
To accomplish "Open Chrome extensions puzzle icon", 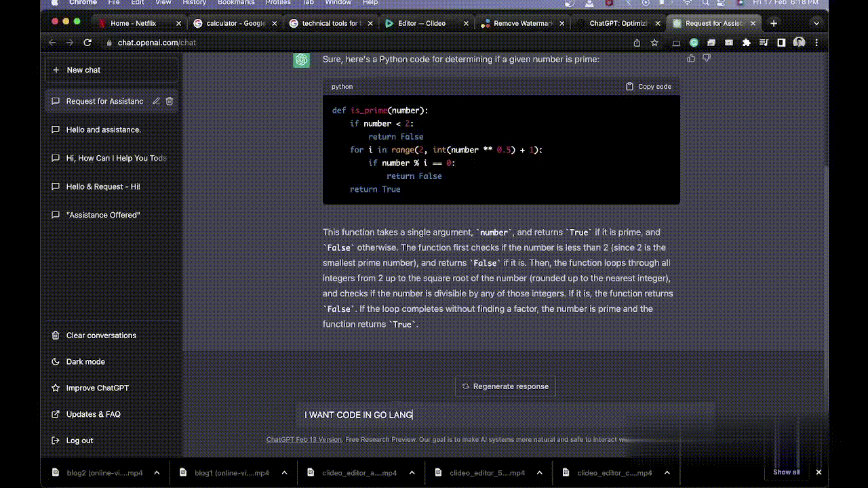I will click(747, 43).
